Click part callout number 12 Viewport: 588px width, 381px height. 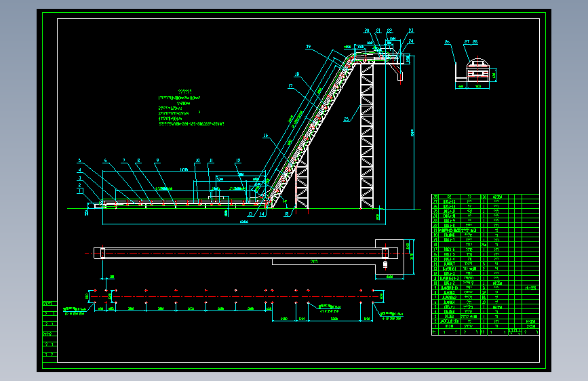pos(238,161)
